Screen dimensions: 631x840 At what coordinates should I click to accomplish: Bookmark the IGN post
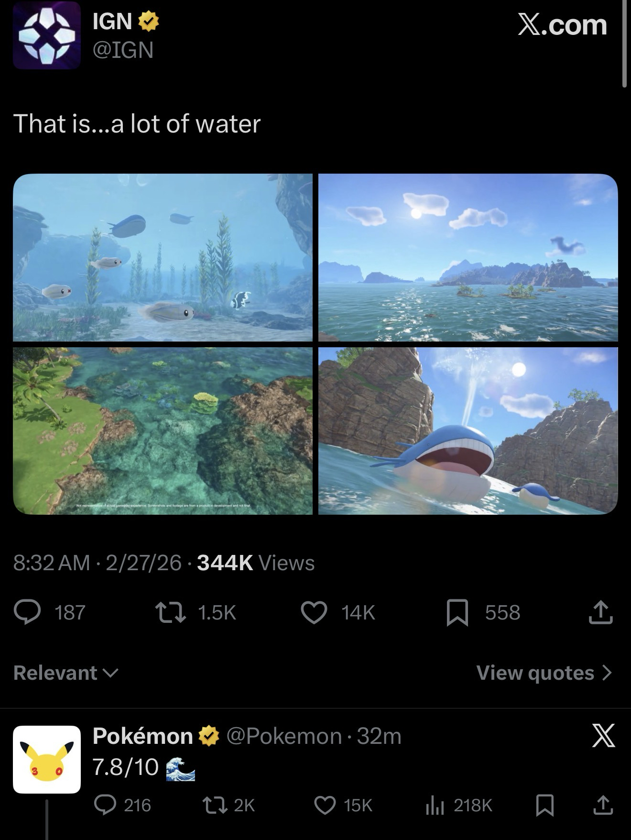coord(457,614)
